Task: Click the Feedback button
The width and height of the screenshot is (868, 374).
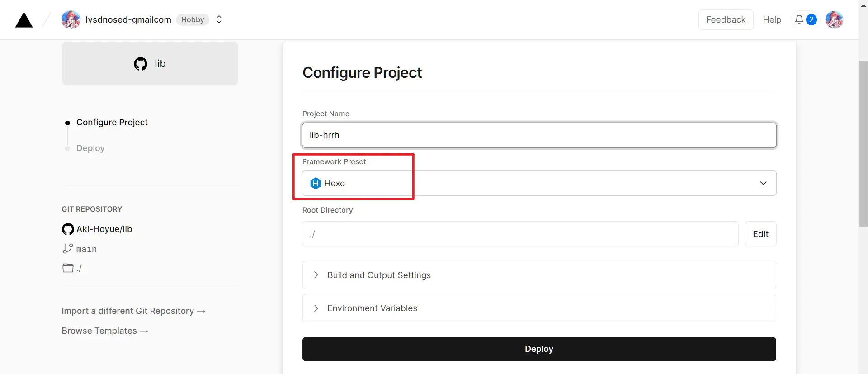Action: (x=726, y=19)
